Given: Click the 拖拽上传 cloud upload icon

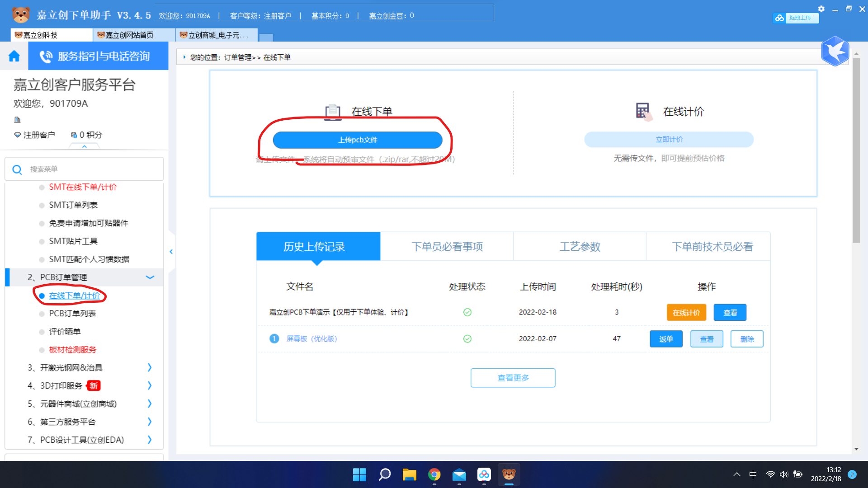Looking at the screenshot, I should (x=779, y=18).
